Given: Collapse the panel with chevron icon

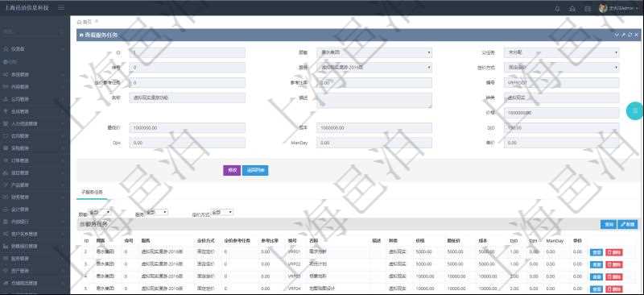Looking at the screenshot, I should 617,35.
